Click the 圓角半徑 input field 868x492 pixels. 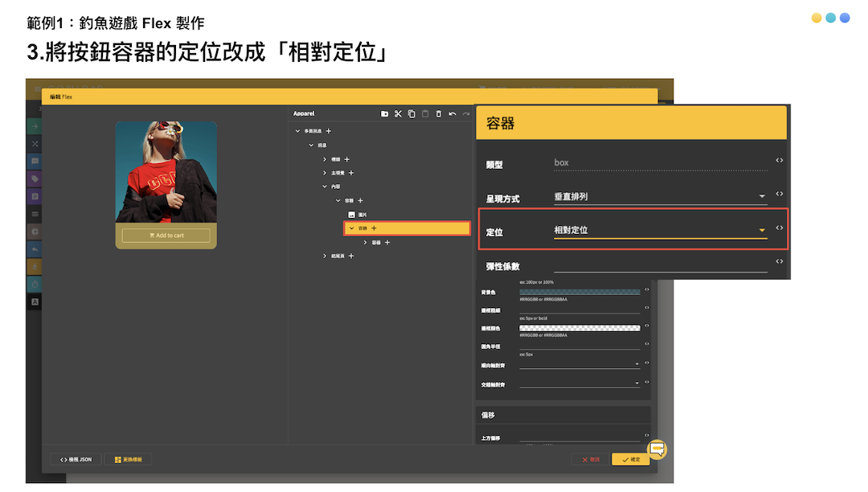[x=579, y=346]
